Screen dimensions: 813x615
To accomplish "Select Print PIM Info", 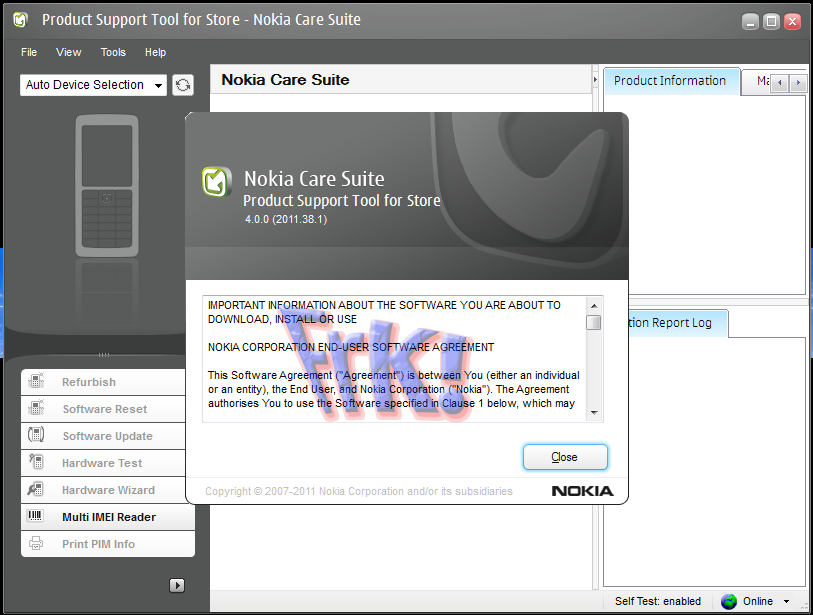I will 108,544.
